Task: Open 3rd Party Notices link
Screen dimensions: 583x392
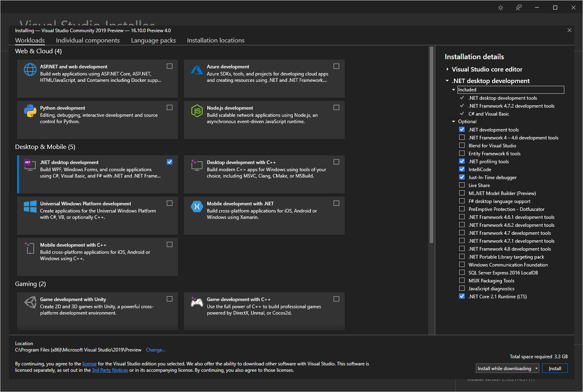Action: (x=110, y=370)
